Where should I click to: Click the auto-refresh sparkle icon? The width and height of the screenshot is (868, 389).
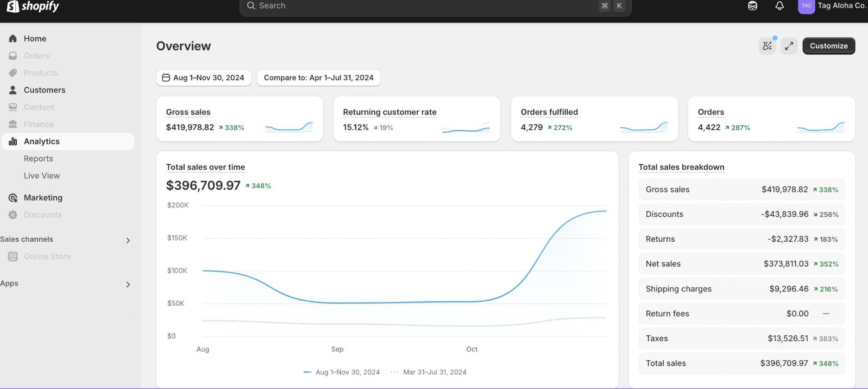point(767,46)
